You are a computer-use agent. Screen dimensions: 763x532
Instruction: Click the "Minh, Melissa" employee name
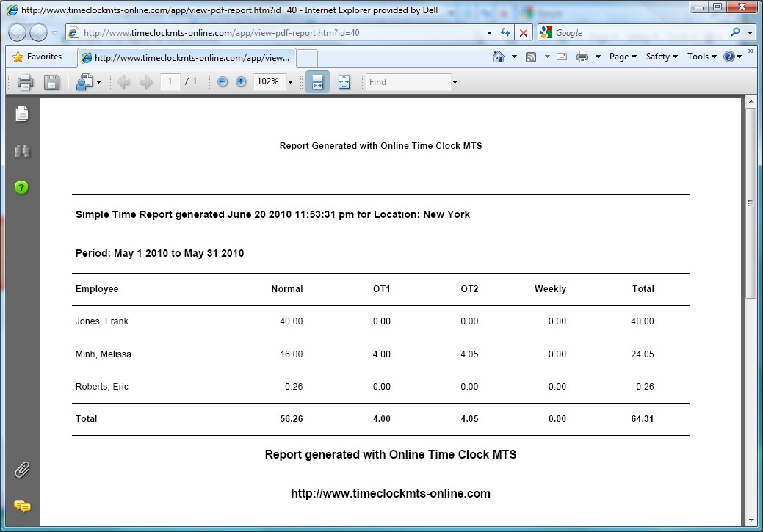pyautogui.click(x=103, y=354)
